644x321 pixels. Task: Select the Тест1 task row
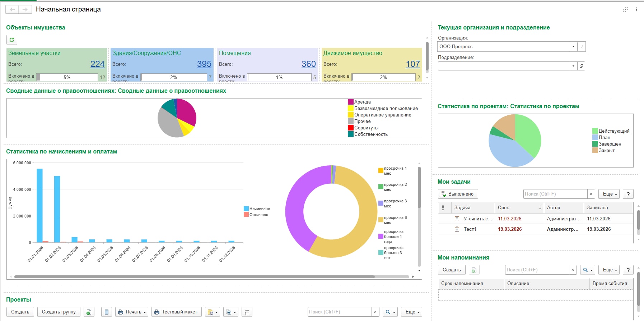pyautogui.click(x=535, y=229)
